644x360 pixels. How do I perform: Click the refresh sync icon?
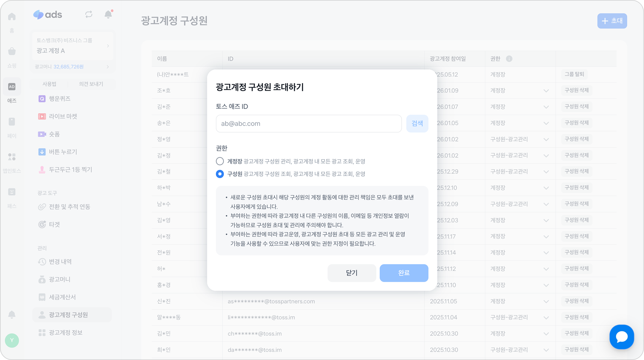(89, 15)
